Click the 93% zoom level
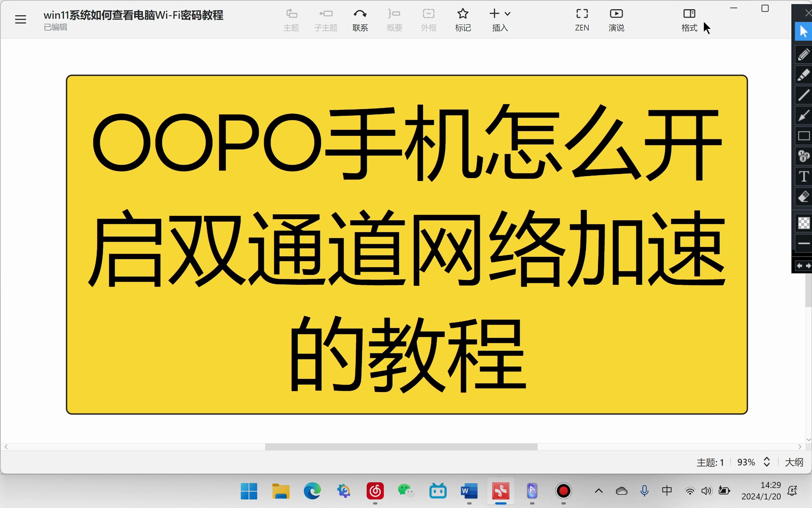Screen dimensions: 812x508 (x=746, y=462)
